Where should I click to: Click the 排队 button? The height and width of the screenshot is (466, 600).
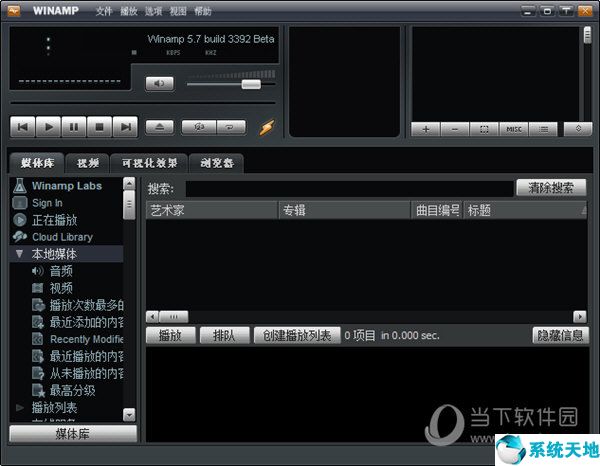[225, 336]
